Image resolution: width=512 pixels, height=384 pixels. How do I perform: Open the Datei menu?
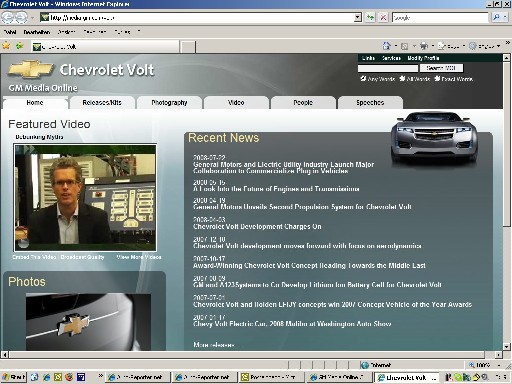point(10,32)
